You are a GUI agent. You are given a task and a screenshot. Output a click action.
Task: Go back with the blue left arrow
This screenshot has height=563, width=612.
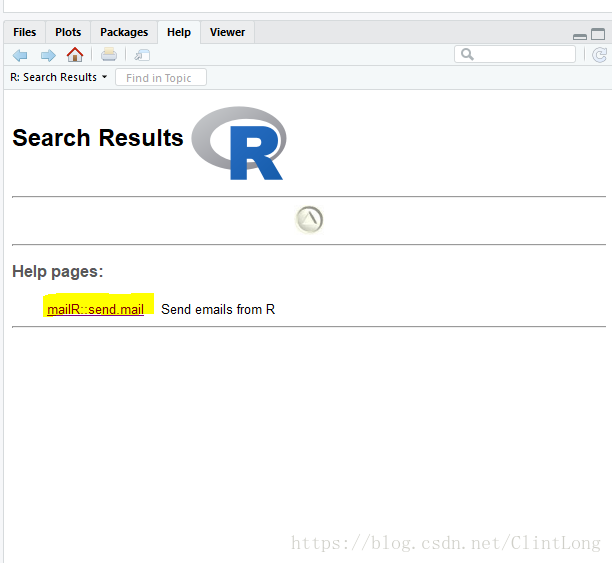pos(20,55)
